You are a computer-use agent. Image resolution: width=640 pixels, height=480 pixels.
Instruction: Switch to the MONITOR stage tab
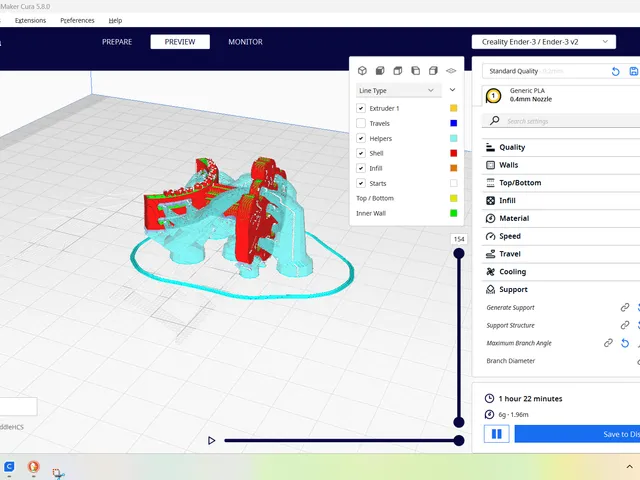[x=245, y=42]
